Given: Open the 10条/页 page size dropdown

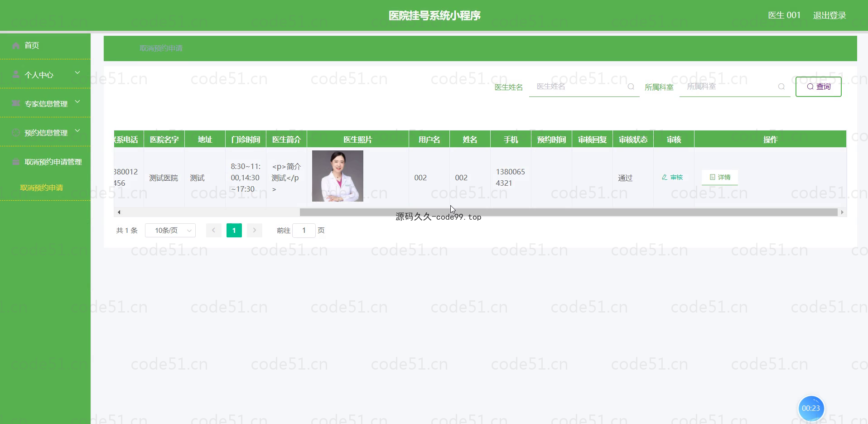Looking at the screenshot, I should click(170, 231).
